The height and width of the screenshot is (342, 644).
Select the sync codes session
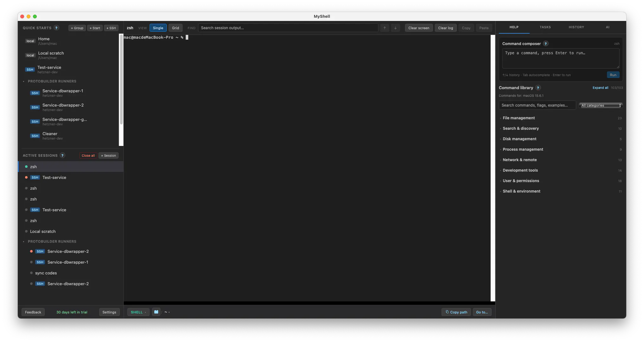pos(71,273)
